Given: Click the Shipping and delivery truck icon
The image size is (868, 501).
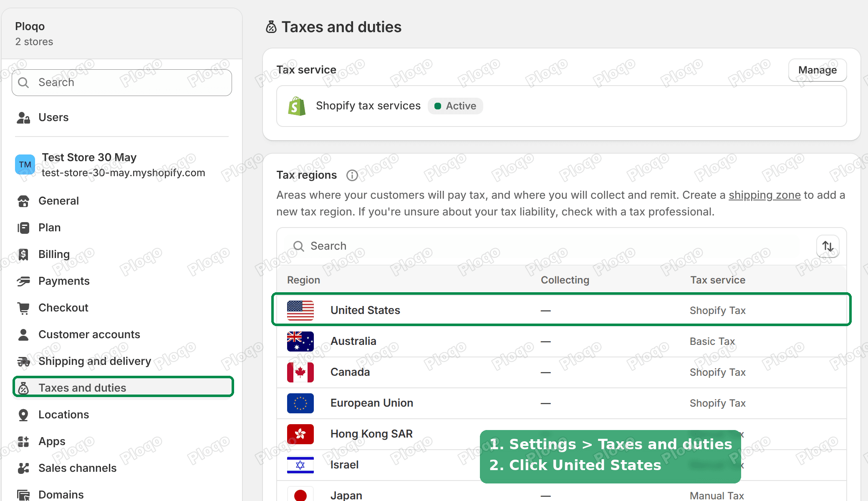Looking at the screenshot, I should [23, 362].
